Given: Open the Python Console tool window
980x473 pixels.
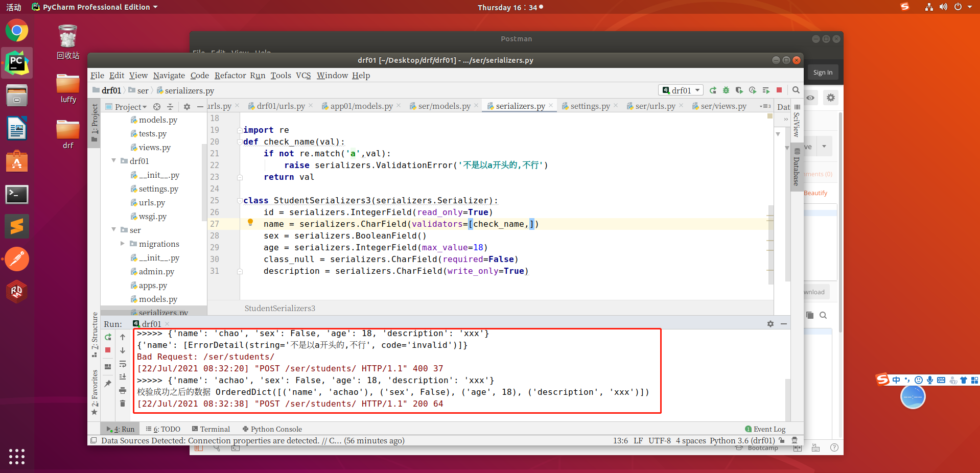Looking at the screenshot, I should tap(272, 429).
